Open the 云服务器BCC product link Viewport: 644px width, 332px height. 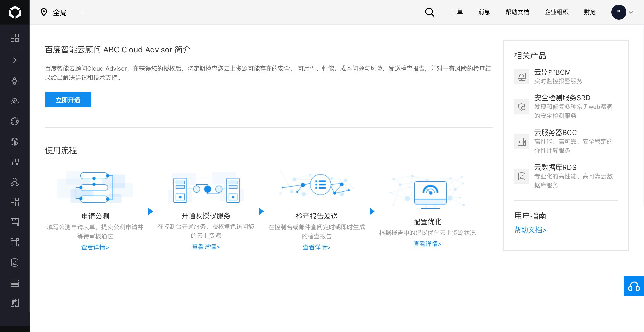click(x=556, y=132)
